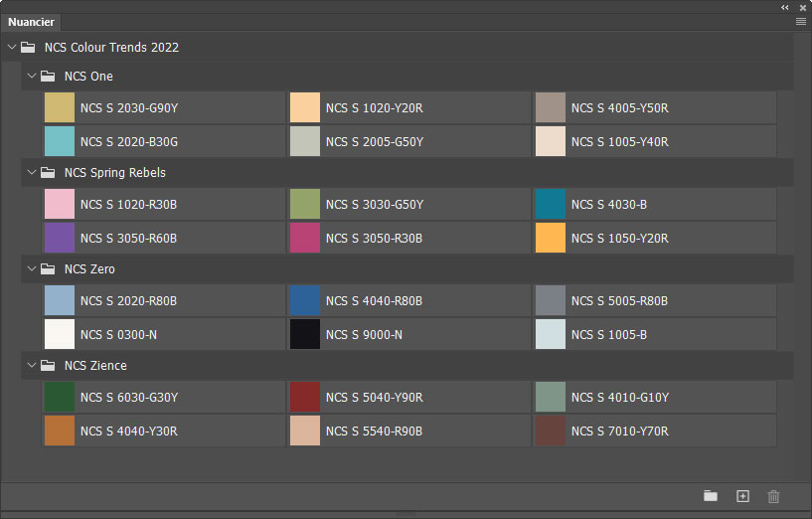The height and width of the screenshot is (519, 812).
Task: Collapse the NCS Spring Rebels group chevron
Action: (32, 172)
